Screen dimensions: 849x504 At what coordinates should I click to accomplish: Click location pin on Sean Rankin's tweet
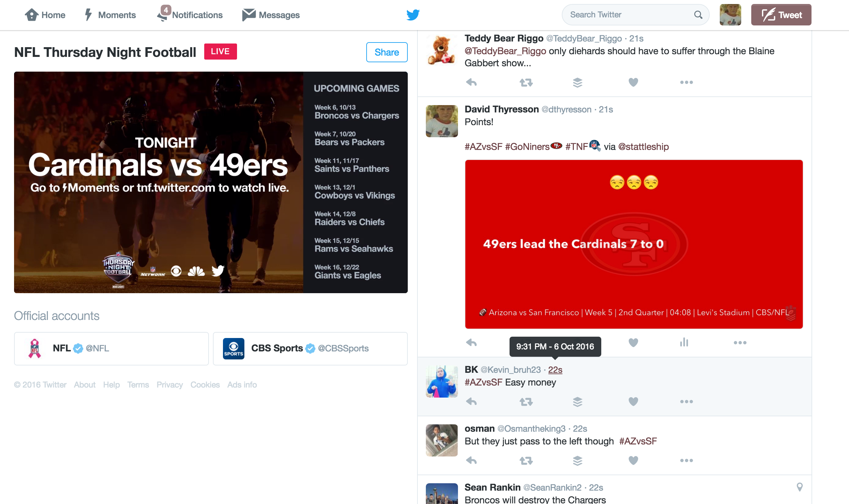point(799,487)
